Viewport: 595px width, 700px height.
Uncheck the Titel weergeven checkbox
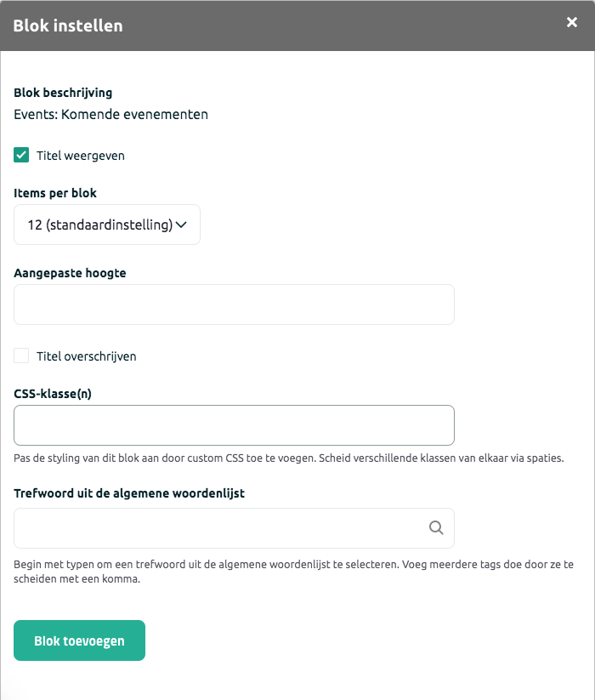click(x=21, y=156)
